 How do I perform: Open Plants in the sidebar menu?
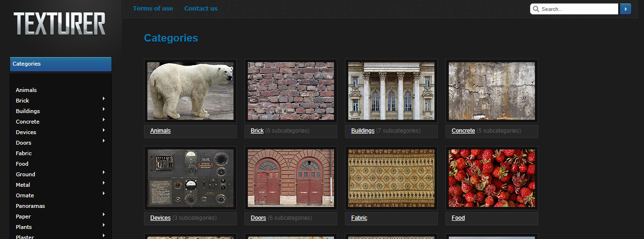[x=24, y=227]
